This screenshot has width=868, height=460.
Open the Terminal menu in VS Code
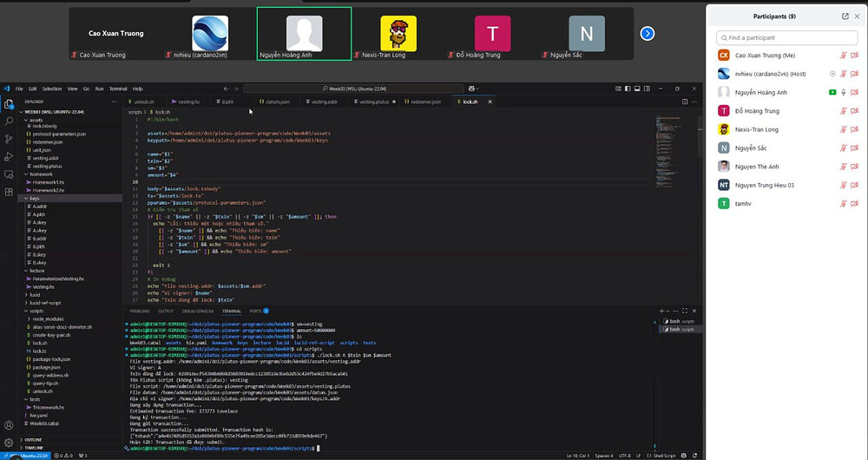118,89
